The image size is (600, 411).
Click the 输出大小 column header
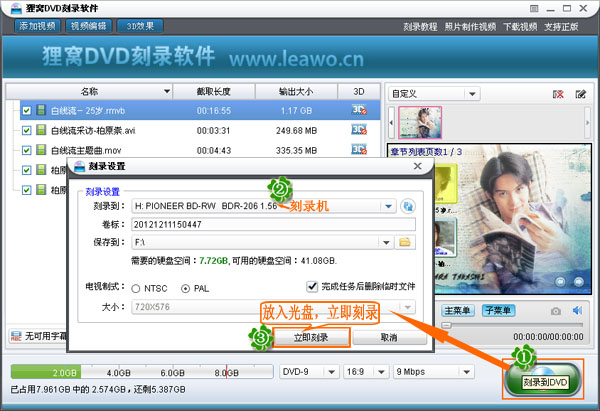tap(296, 91)
